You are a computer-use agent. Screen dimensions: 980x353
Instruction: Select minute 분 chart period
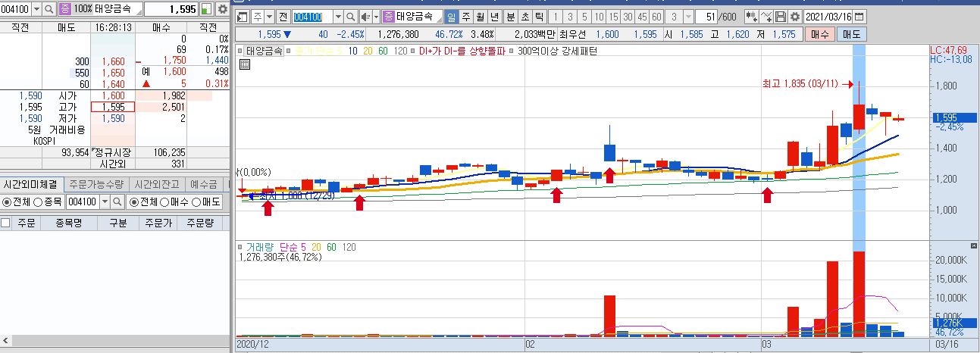[510, 16]
